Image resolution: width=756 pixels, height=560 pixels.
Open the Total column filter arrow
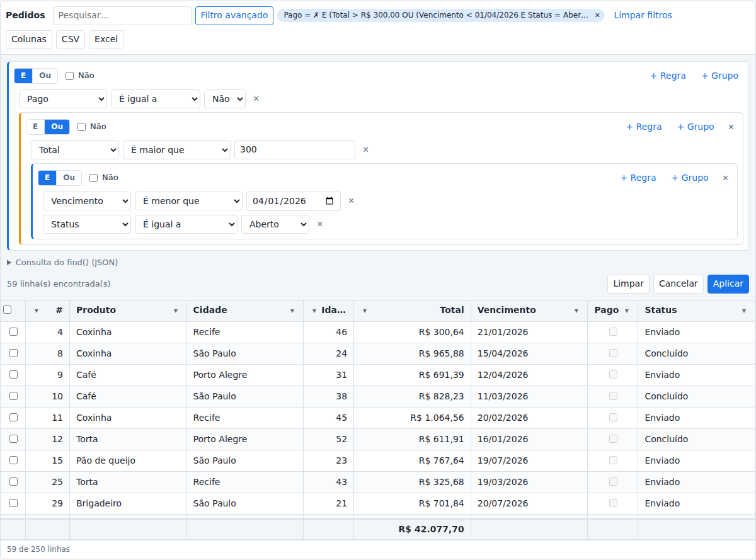click(365, 311)
